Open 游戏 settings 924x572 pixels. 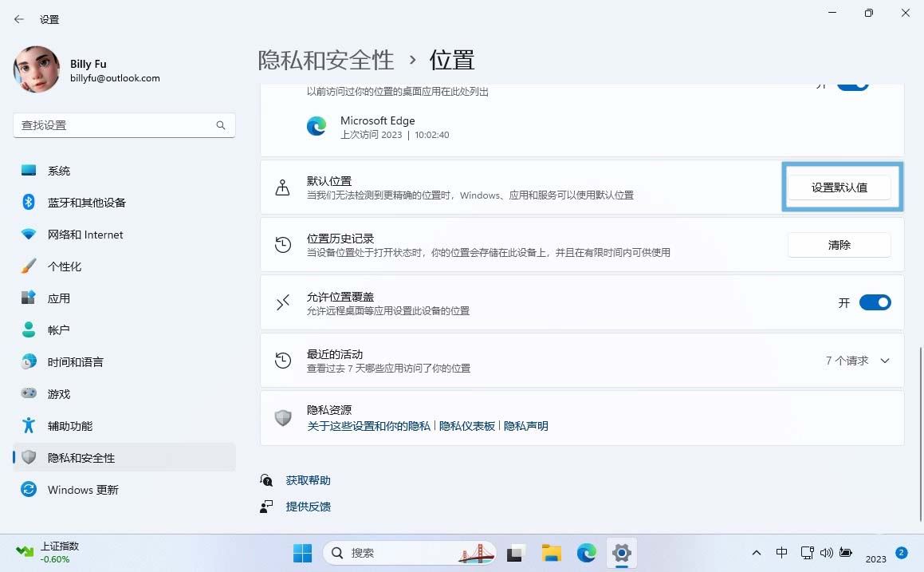point(59,393)
